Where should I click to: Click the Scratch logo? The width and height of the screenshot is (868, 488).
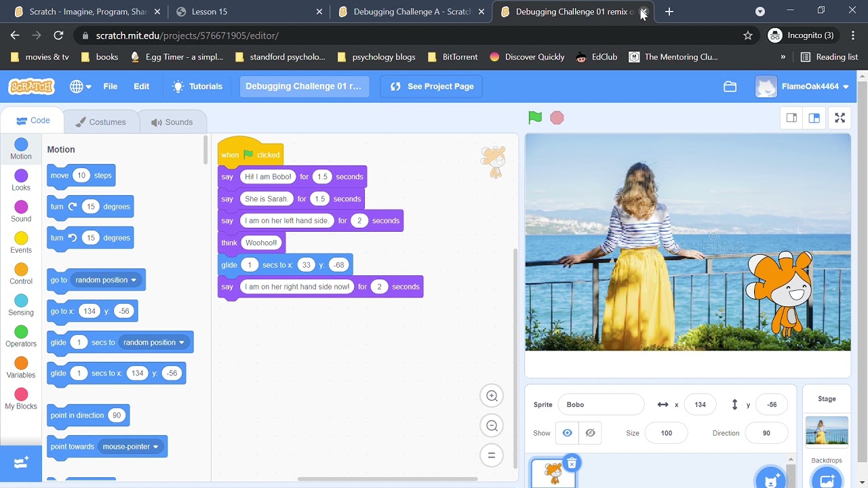pyautogui.click(x=31, y=87)
